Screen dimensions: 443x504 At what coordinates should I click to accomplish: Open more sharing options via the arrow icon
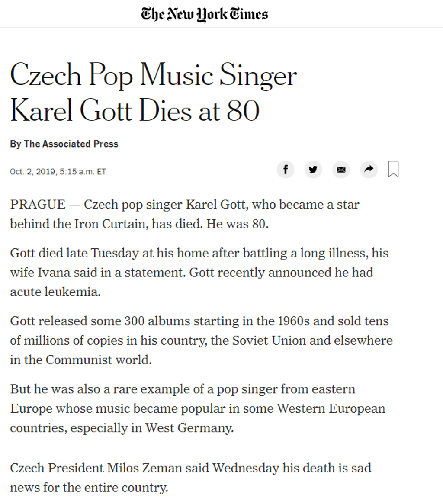tap(369, 170)
